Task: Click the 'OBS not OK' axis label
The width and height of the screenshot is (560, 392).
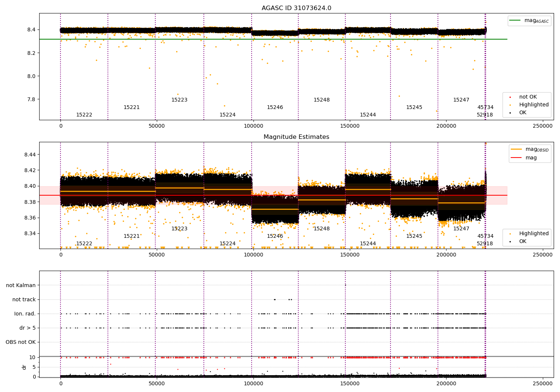Action: click(21, 342)
